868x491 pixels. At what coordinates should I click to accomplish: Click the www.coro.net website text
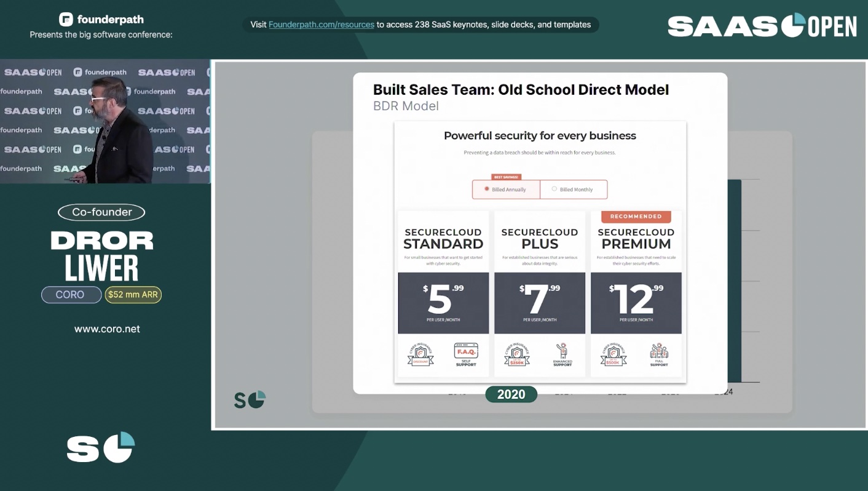(x=107, y=329)
